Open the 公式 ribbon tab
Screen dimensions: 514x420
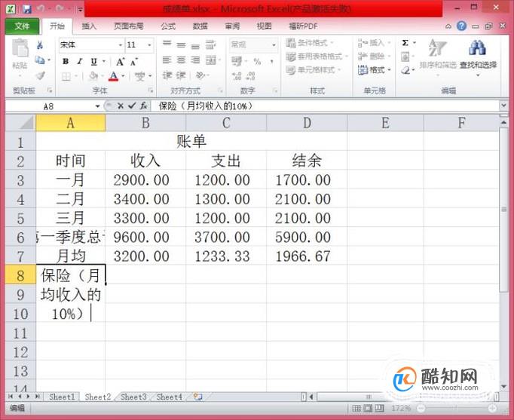coord(168,26)
